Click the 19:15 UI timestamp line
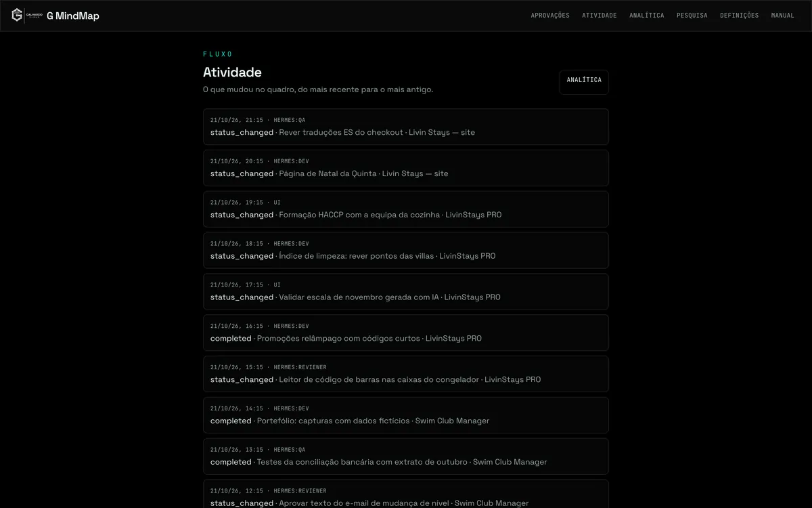812x508 pixels. pyautogui.click(x=246, y=203)
